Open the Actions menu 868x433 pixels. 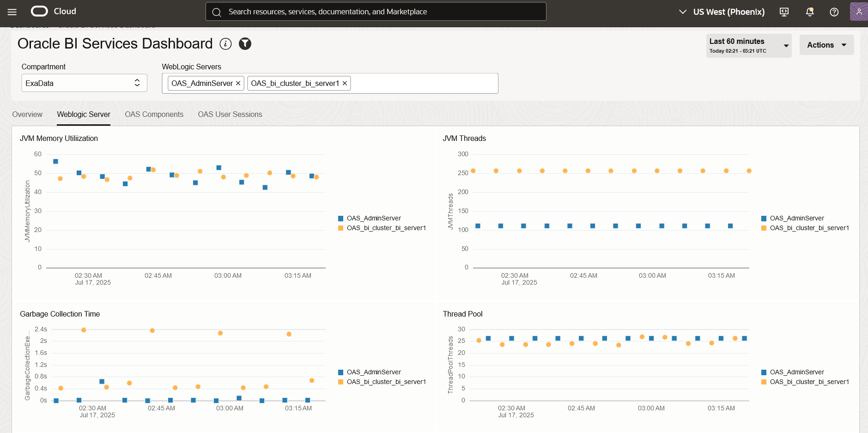(x=826, y=45)
